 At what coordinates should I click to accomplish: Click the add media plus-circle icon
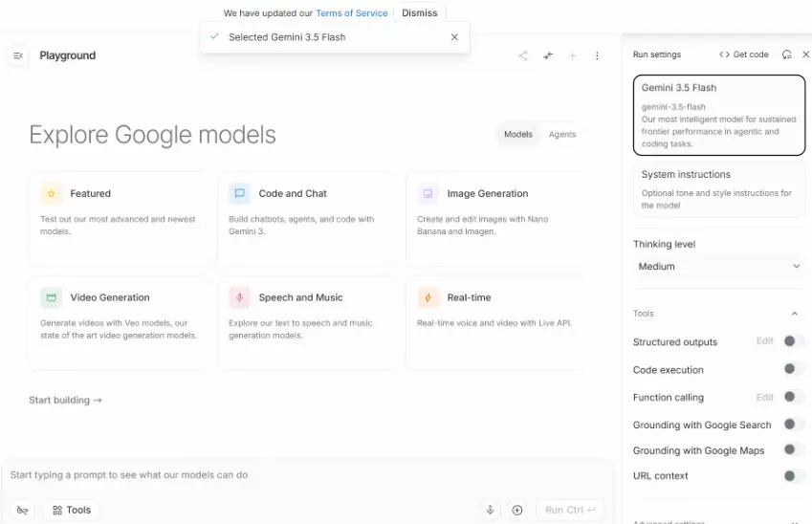[x=516, y=510]
